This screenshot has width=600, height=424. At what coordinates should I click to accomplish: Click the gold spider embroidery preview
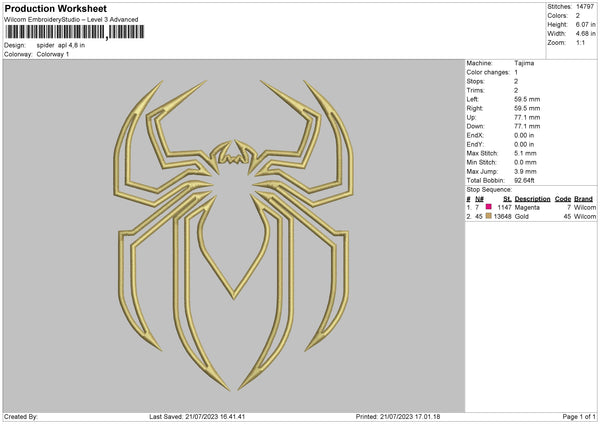click(x=233, y=235)
